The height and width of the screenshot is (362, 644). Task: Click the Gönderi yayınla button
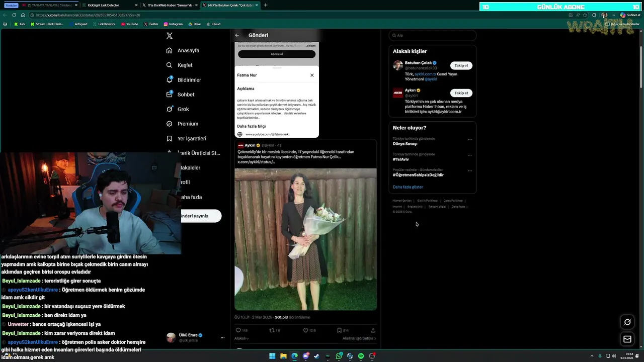[201, 216]
